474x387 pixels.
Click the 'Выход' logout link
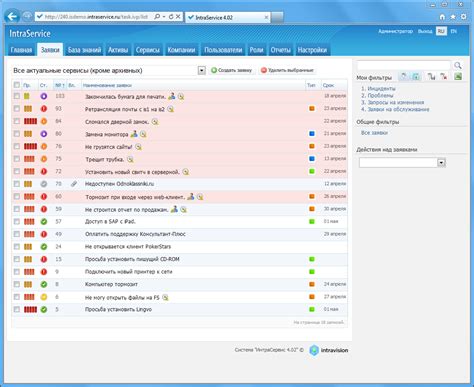[x=425, y=31]
